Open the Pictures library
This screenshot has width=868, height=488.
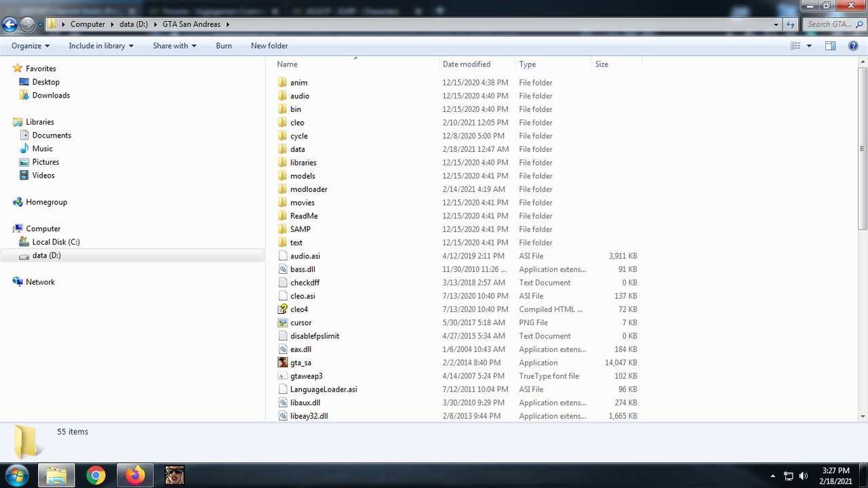tap(45, 162)
